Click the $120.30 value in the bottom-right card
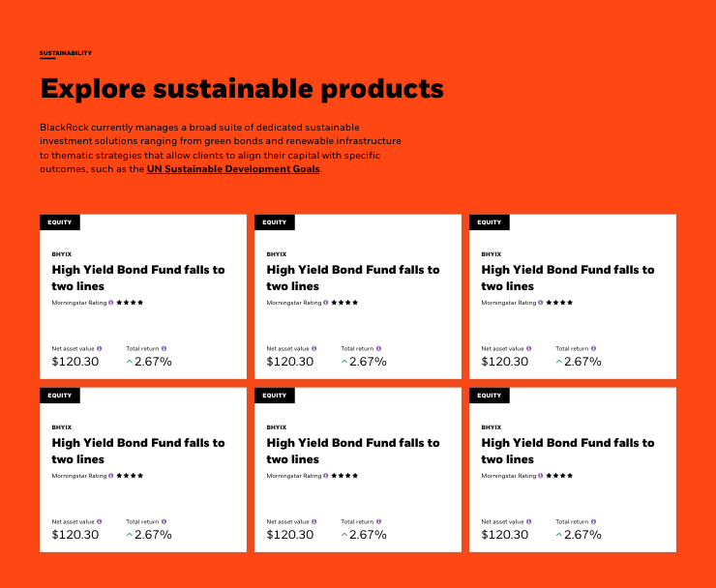716x588 pixels. click(505, 535)
